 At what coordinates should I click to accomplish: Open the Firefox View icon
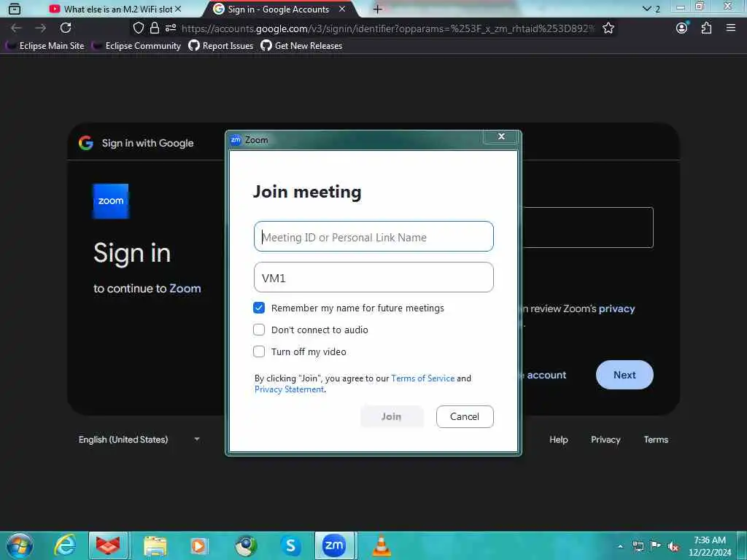tap(15, 9)
